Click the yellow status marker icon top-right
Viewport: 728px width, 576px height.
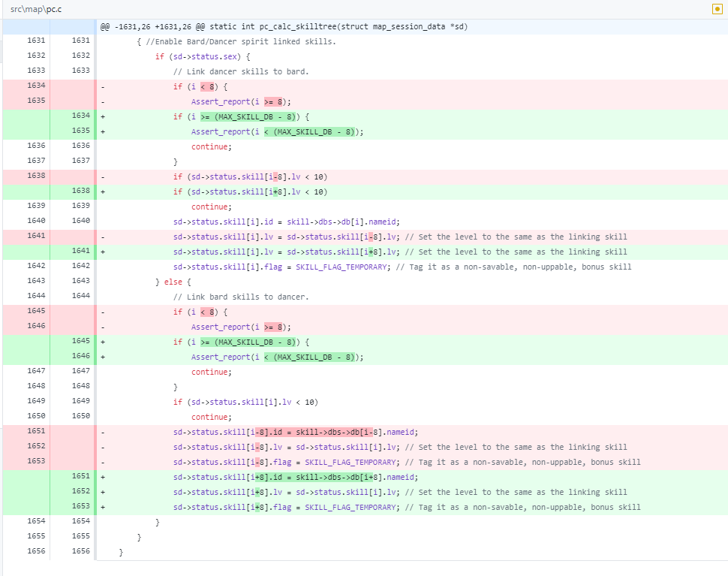point(718,8)
